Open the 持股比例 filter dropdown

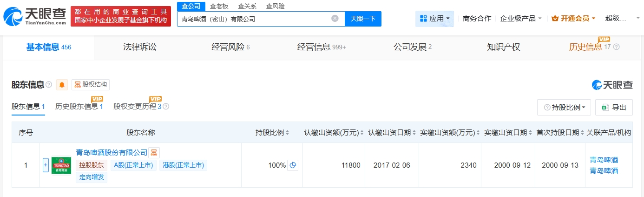coord(564,107)
